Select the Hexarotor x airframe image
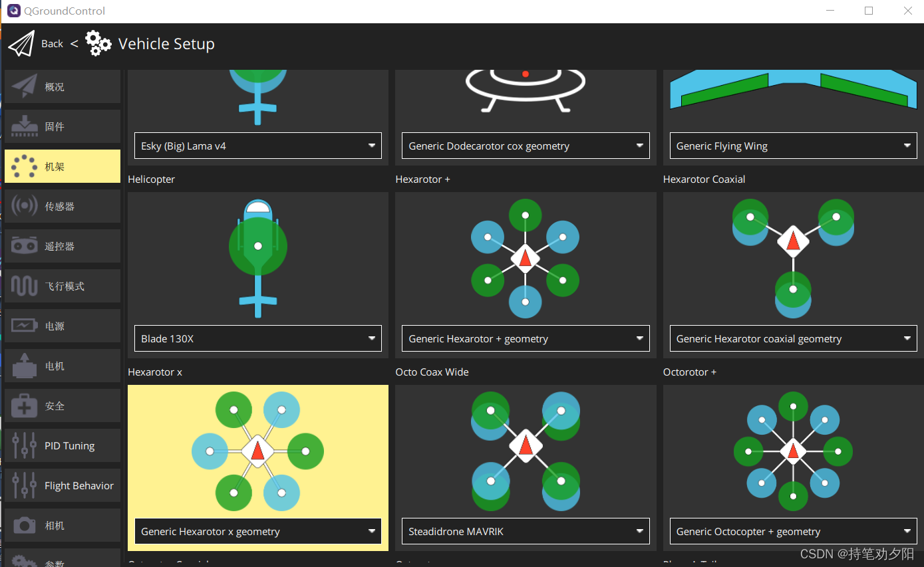This screenshot has width=924, height=567. pos(258,451)
